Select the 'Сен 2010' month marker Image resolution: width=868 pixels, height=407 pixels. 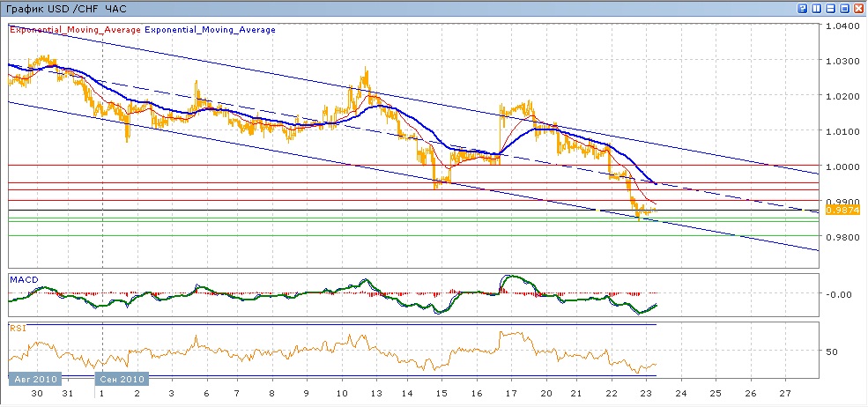pyautogui.click(x=120, y=380)
